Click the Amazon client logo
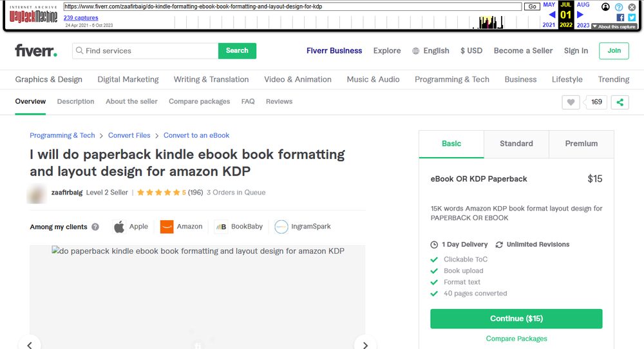Viewport: 644px width, 349px height. click(167, 226)
